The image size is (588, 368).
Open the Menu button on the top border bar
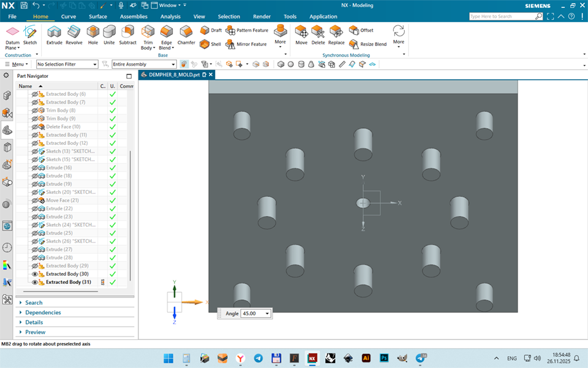pos(17,64)
